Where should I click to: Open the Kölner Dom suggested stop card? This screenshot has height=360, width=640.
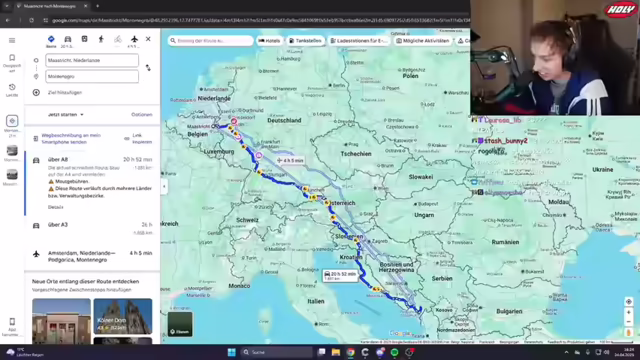point(123,316)
